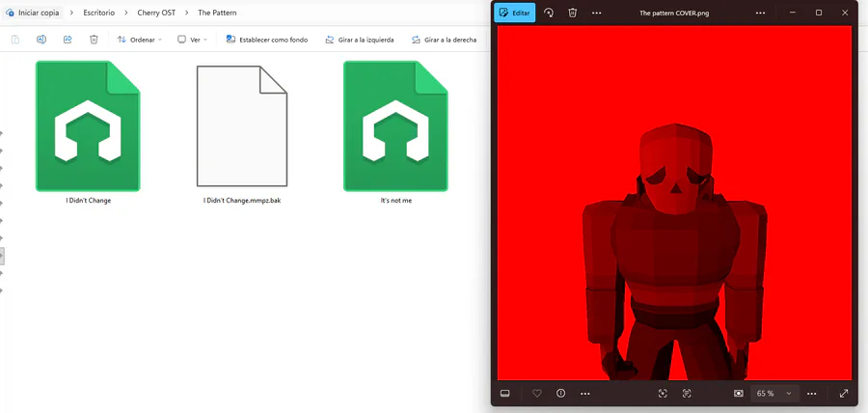
Task: Open the Ordenar sort dropdown
Action: pyautogui.click(x=140, y=40)
